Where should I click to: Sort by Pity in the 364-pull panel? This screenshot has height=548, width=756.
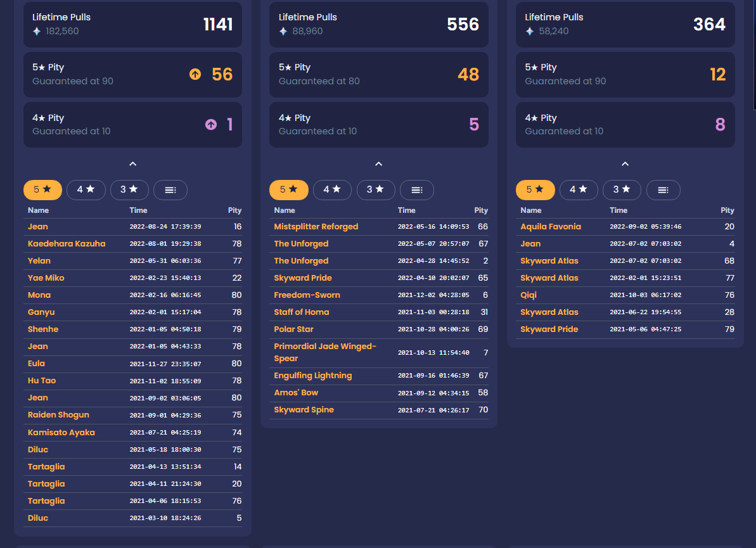click(727, 210)
